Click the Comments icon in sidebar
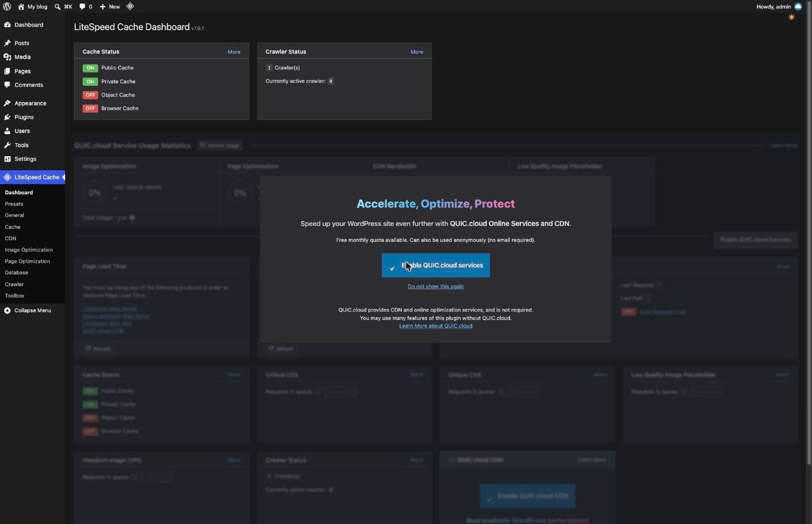The height and width of the screenshot is (524, 812). (7, 85)
